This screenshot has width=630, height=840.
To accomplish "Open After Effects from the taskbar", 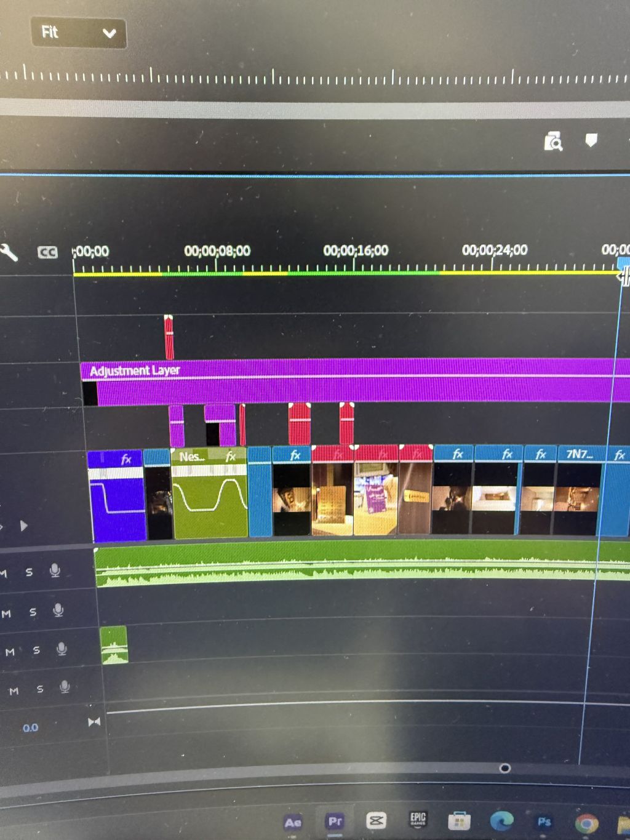I will click(293, 822).
